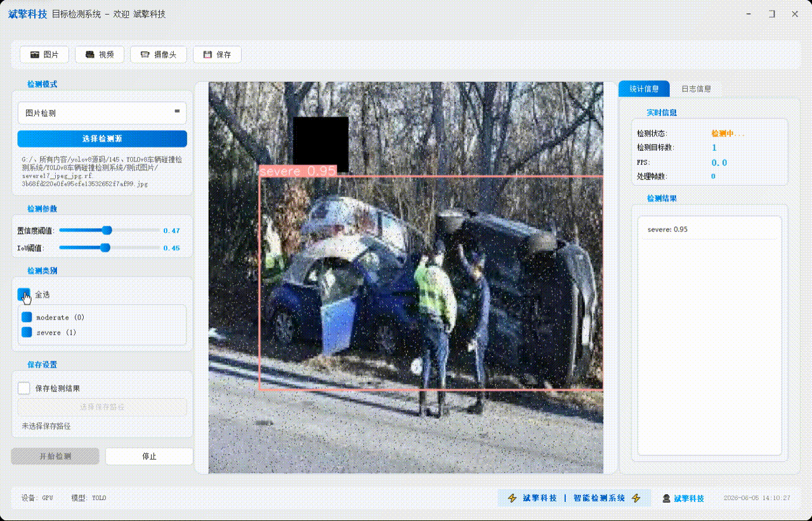This screenshot has width=812, height=521.
Task: Click the 检测模式 section heading
Action: click(x=42, y=84)
